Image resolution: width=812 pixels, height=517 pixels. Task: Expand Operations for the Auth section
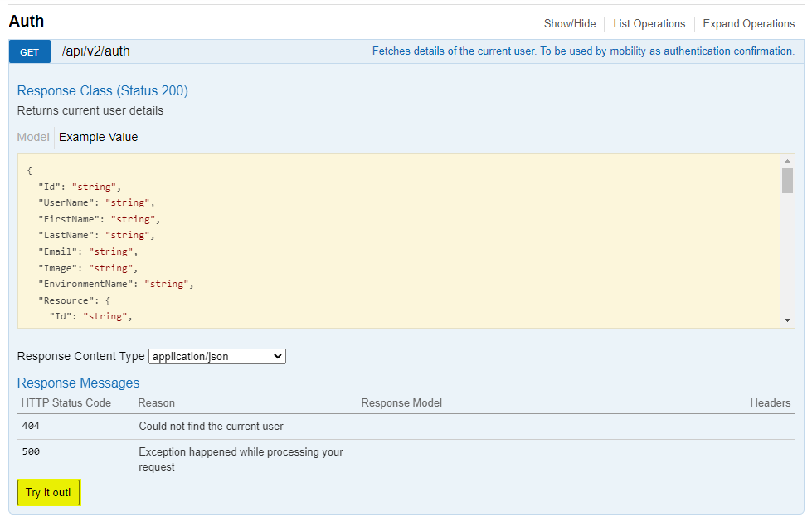click(x=748, y=23)
